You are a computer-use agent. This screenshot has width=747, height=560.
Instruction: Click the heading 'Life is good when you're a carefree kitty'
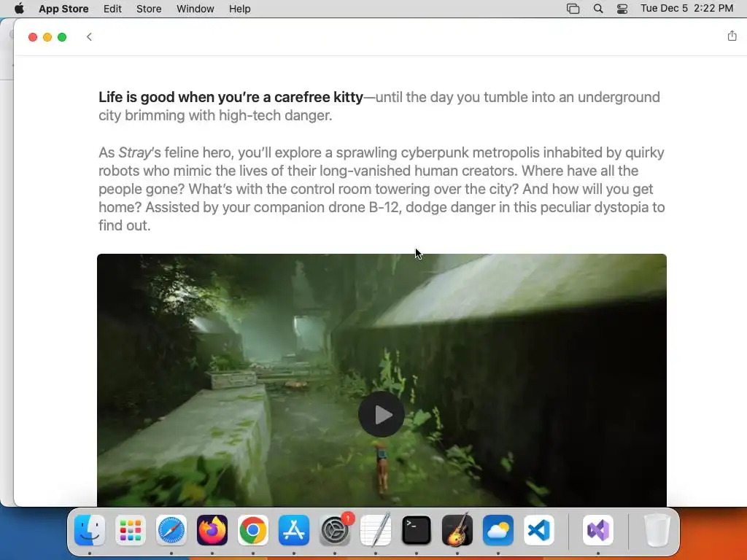(231, 97)
